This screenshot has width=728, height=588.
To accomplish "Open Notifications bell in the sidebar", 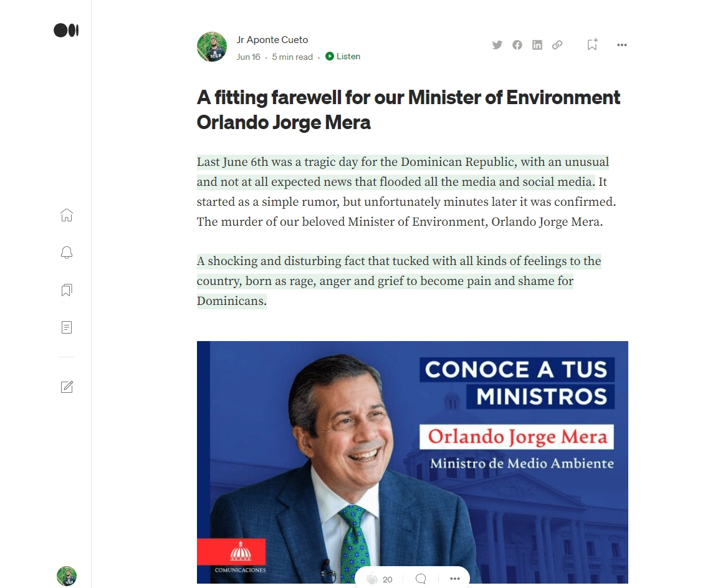I will pyautogui.click(x=67, y=252).
